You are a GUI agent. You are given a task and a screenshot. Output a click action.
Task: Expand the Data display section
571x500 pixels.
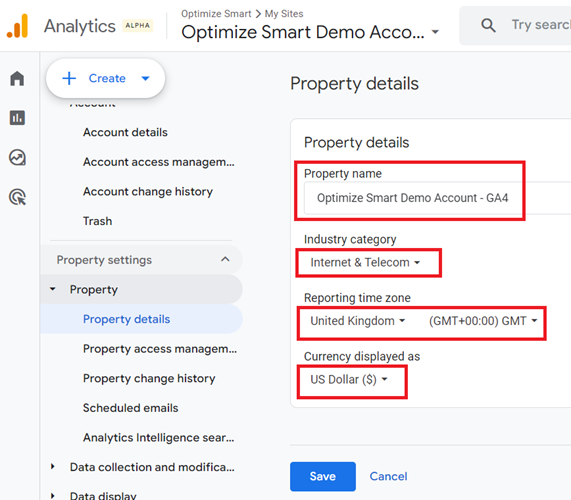[53, 496]
